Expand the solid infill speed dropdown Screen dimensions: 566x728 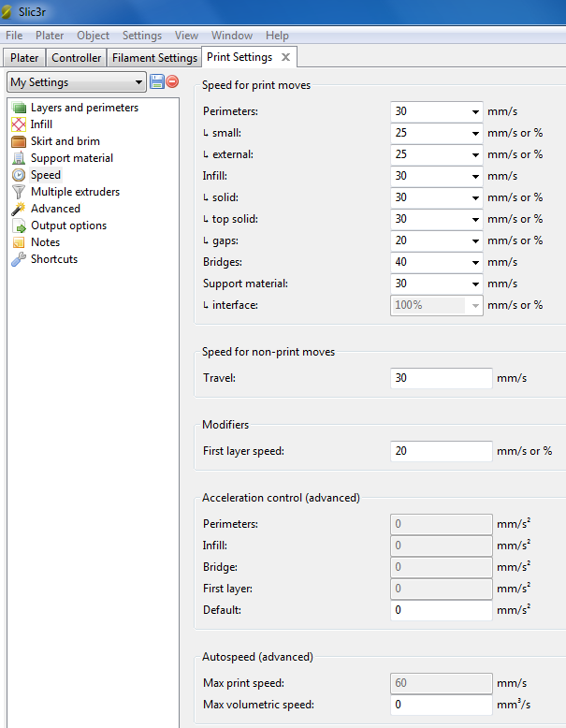(475, 197)
